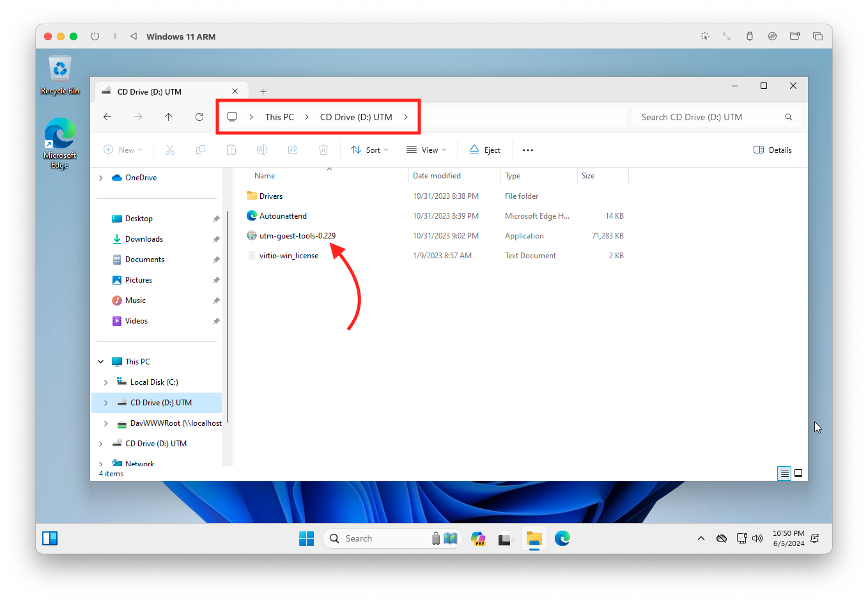Click the search magnifier icon in Explorer
868x601 pixels.
click(x=789, y=117)
